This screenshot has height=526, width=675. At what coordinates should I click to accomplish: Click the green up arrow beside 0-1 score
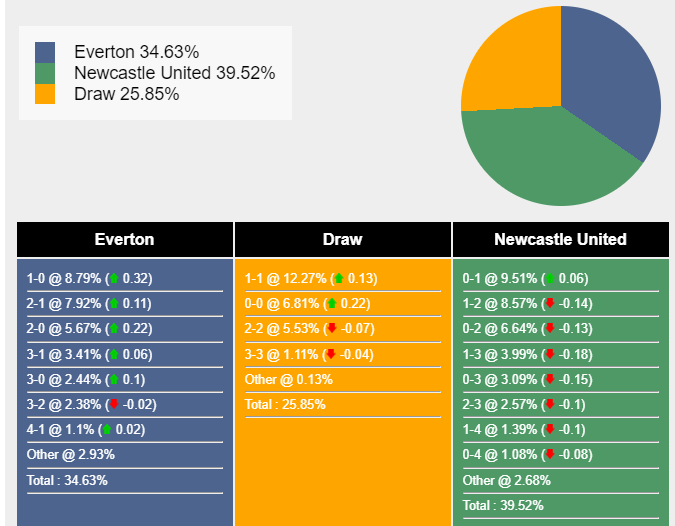click(549, 279)
